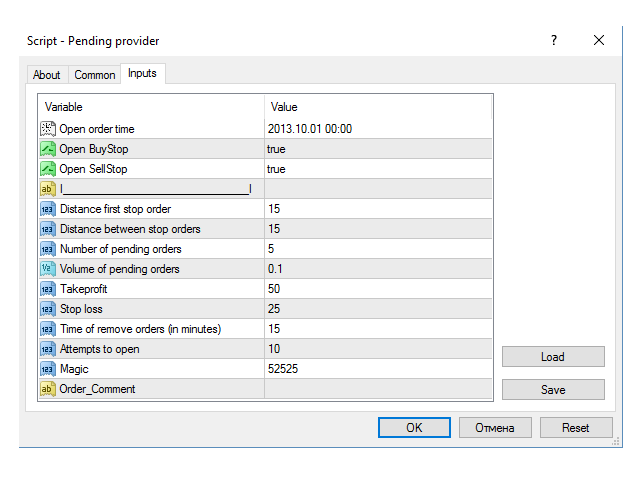Select the Inputs tab
640x480 pixels.
tap(142, 73)
